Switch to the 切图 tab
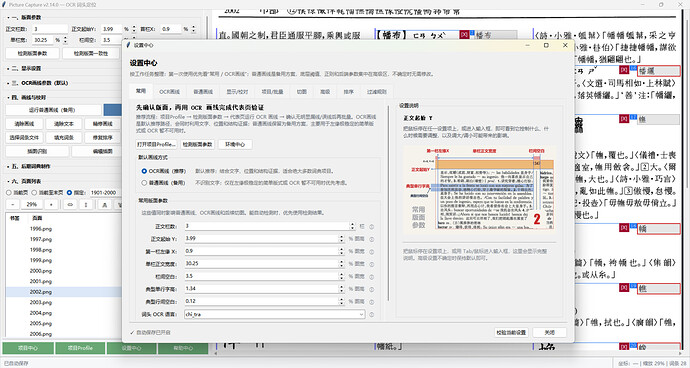 pos(301,92)
